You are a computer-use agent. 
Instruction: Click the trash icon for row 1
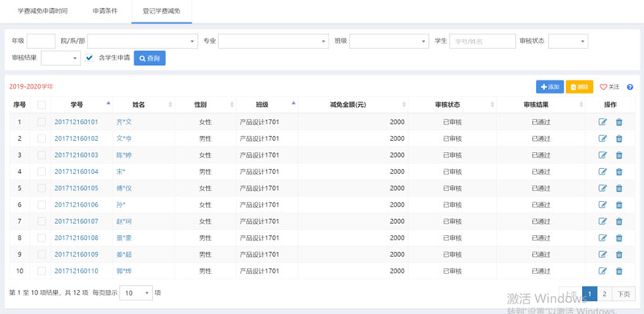pyautogui.click(x=619, y=122)
